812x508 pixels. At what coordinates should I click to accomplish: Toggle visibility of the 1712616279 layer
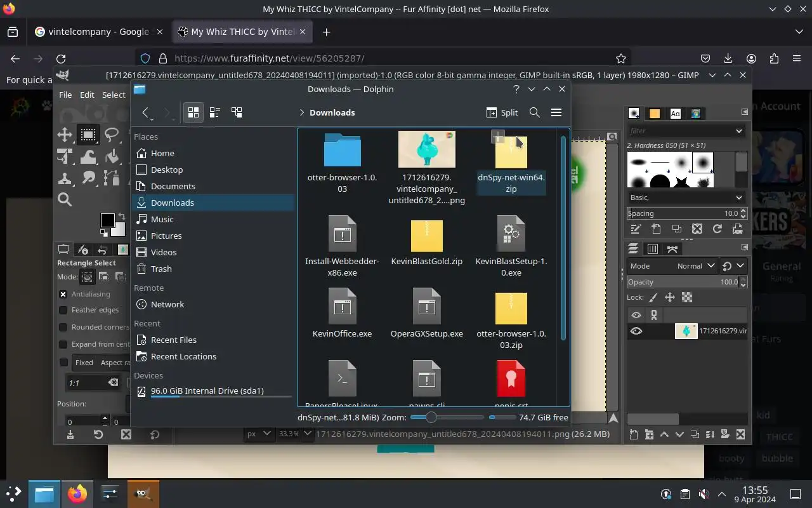point(636,331)
